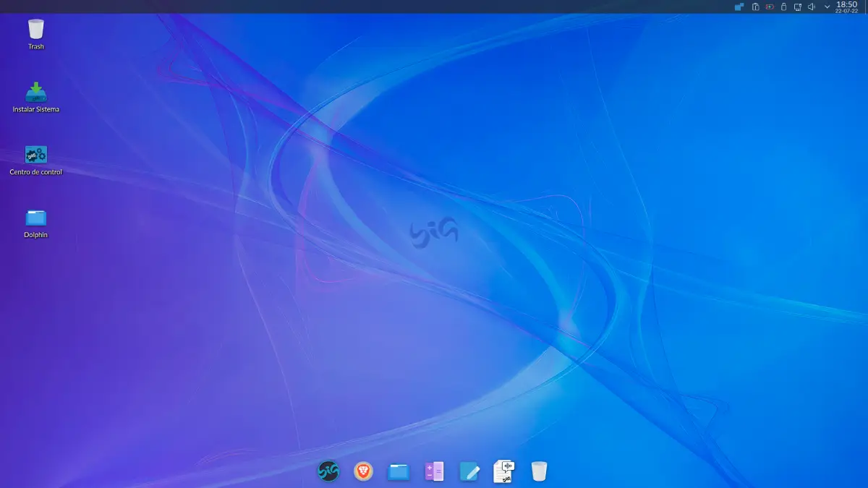Screen dimensions: 868x488
Task: Launch Brave browser from the dock
Action: point(363,471)
